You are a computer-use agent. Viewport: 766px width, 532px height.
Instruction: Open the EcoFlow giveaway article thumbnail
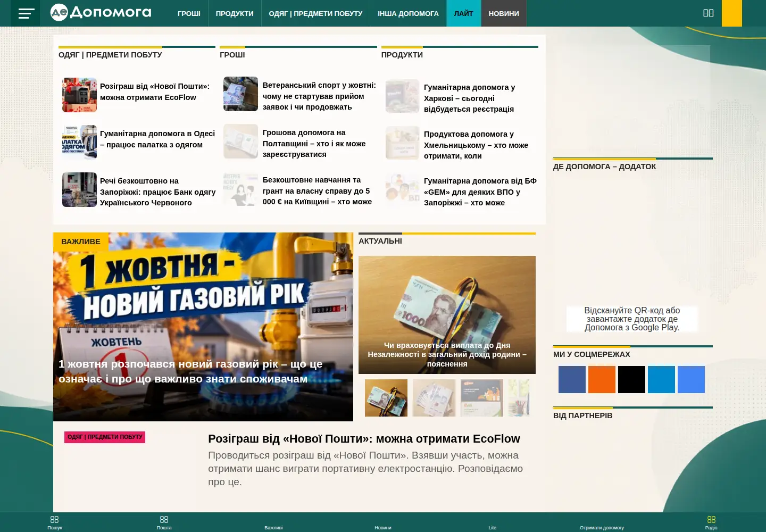[x=79, y=95]
